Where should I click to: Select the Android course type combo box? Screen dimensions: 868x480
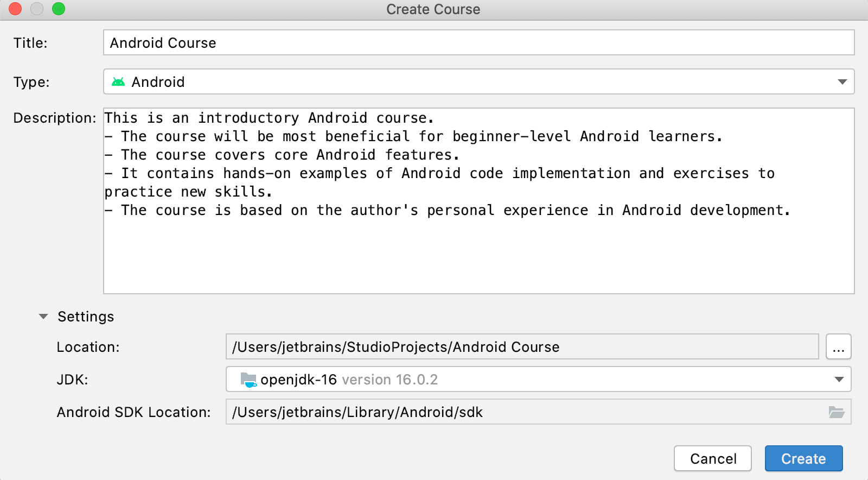tap(477, 82)
